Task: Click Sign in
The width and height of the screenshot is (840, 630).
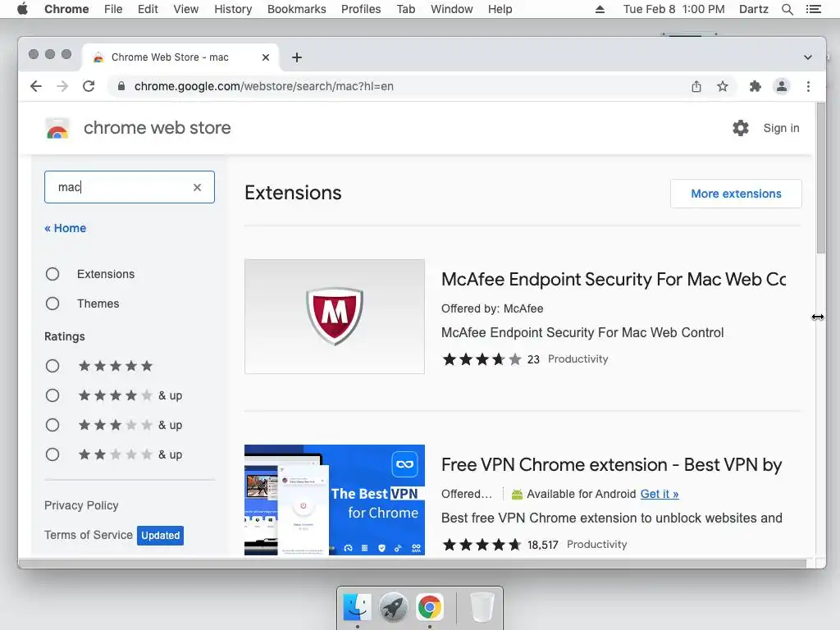Action: pos(781,128)
